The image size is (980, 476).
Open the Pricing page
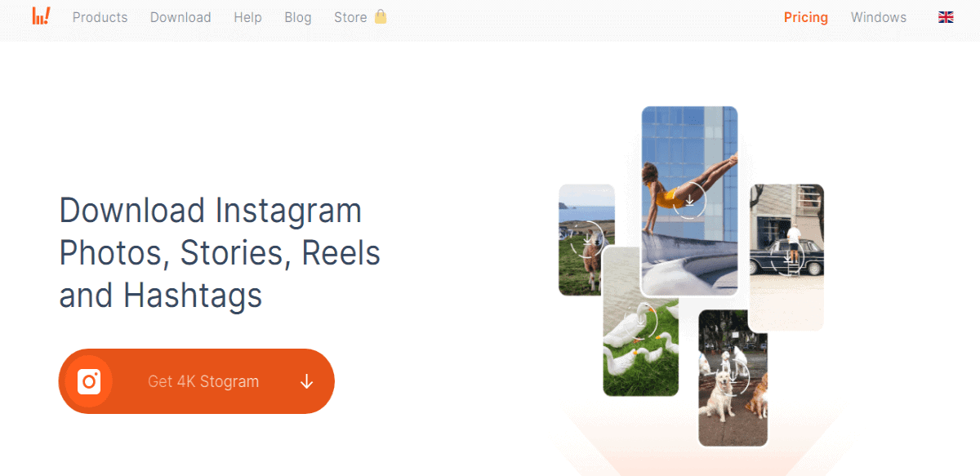(806, 17)
